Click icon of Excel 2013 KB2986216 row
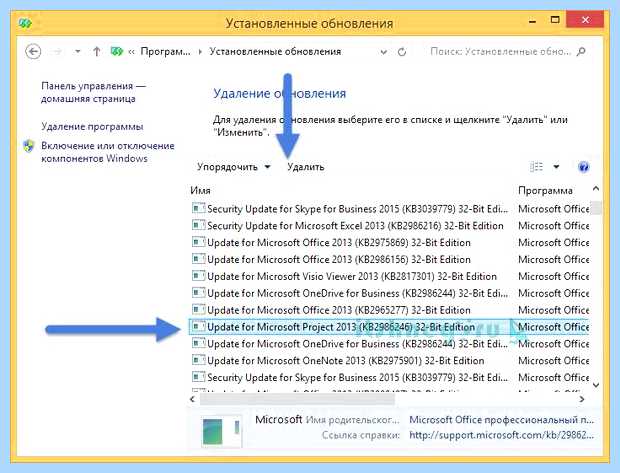Screen dimensions: 620x473 pyautogui.click(x=198, y=225)
